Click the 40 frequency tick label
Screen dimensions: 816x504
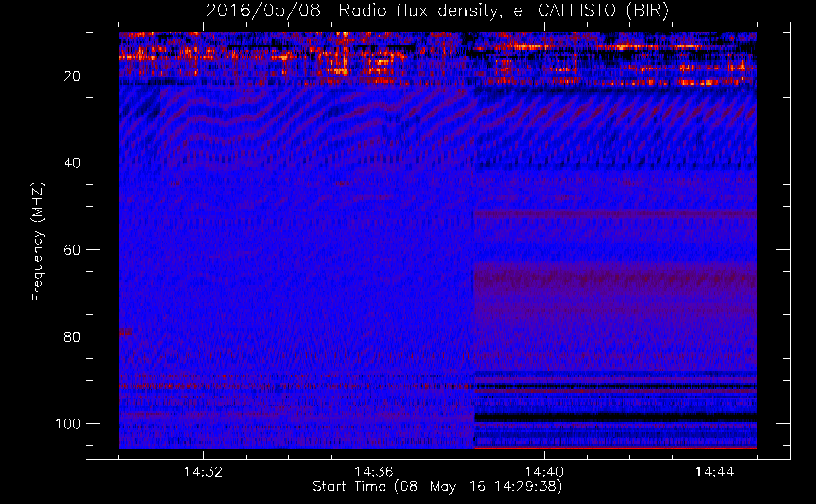[x=72, y=163]
